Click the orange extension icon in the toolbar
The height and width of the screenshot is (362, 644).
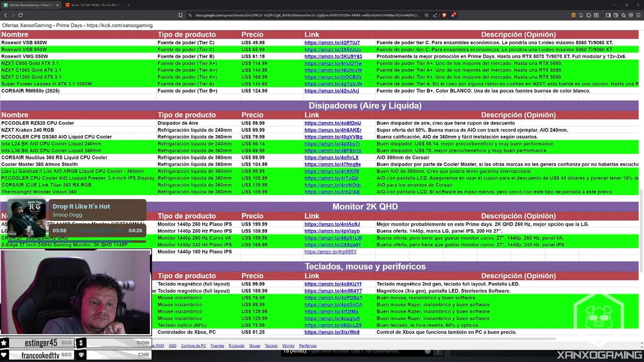point(574,15)
